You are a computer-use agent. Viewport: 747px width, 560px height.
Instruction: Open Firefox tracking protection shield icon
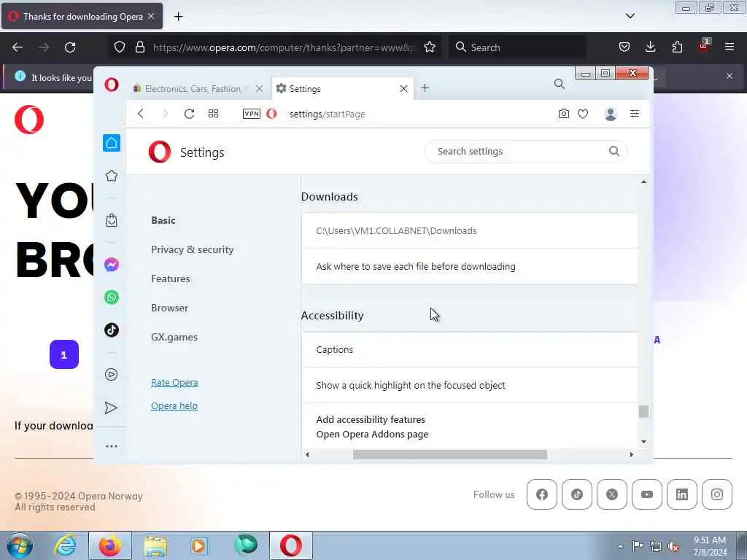[120, 47]
